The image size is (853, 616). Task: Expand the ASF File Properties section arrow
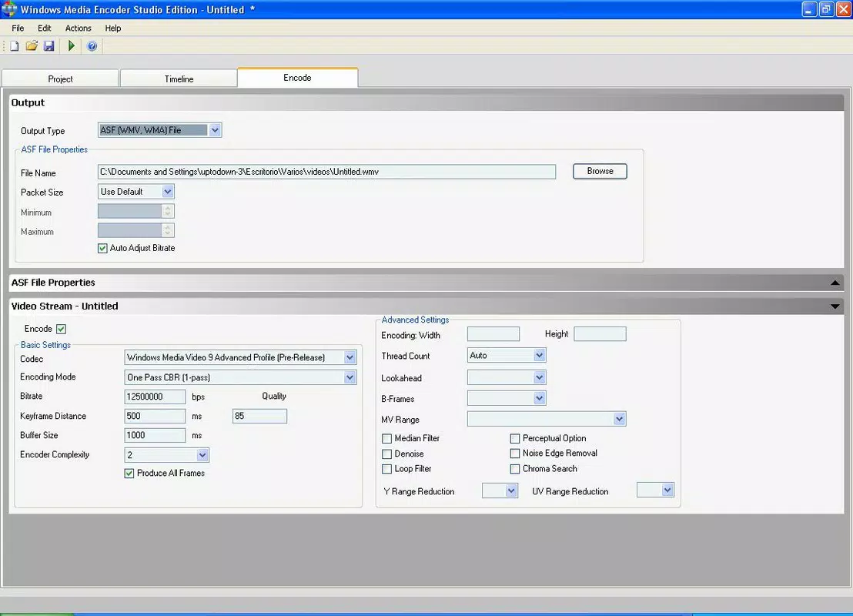[x=835, y=283]
